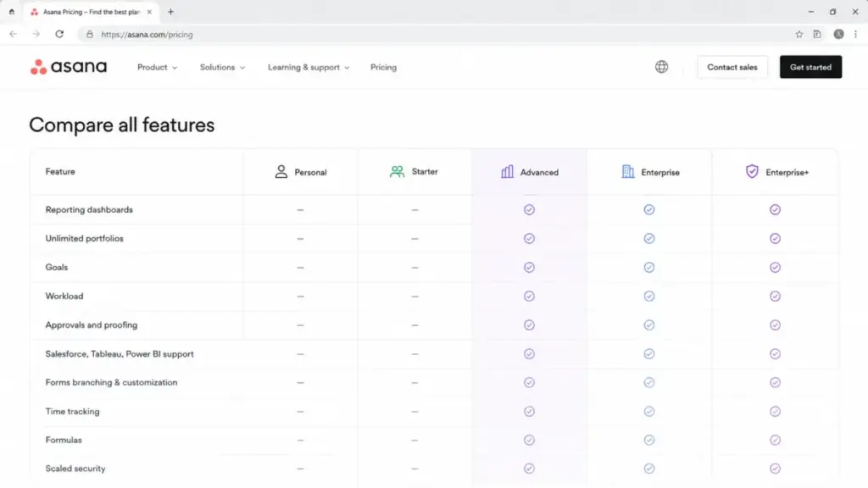The width and height of the screenshot is (868, 488).
Task: Click the Unlimited portfolios row label
Action: point(84,238)
